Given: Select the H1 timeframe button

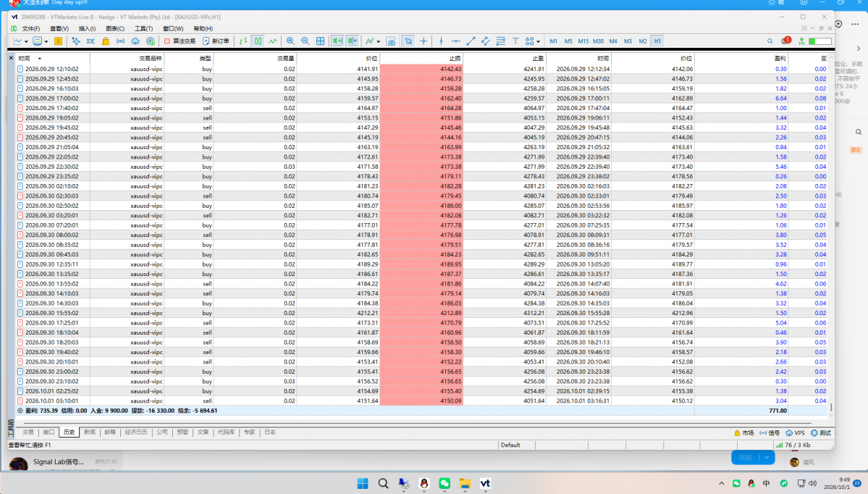Looking at the screenshot, I should 657,41.
